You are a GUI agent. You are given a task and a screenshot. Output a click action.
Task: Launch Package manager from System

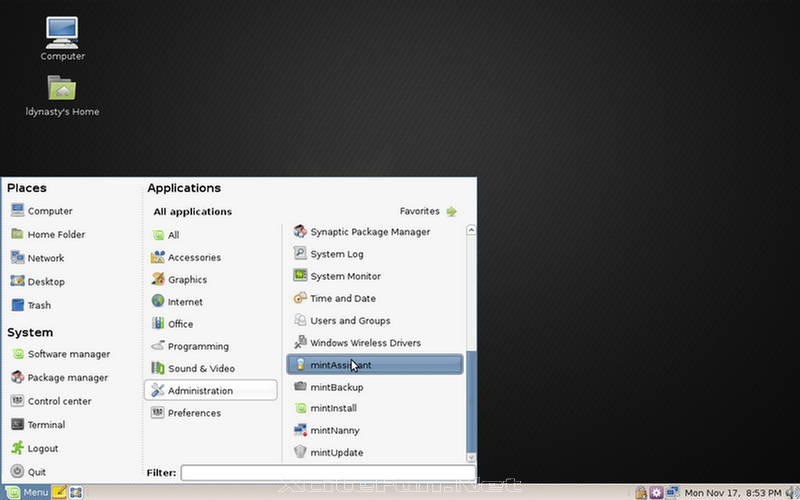click(x=59, y=378)
